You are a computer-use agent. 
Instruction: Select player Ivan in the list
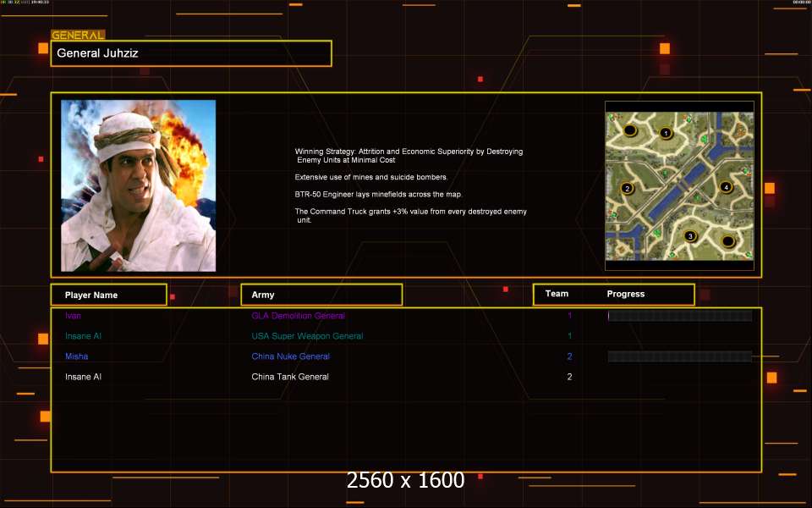74,316
